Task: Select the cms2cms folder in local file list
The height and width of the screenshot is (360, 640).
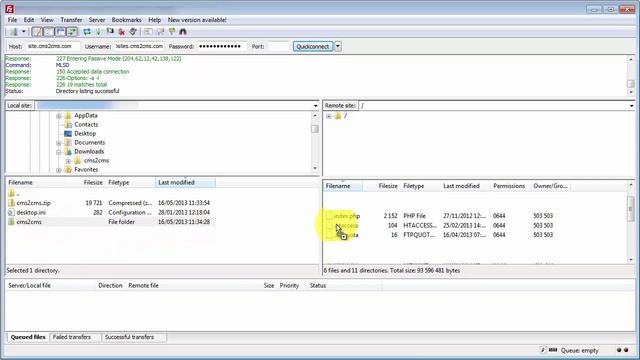Action: pyautogui.click(x=29, y=222)
